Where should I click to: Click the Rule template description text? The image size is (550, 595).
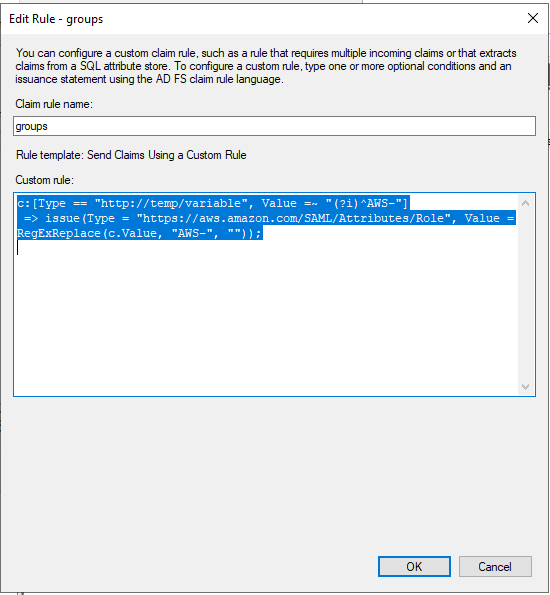pos(131,155)
